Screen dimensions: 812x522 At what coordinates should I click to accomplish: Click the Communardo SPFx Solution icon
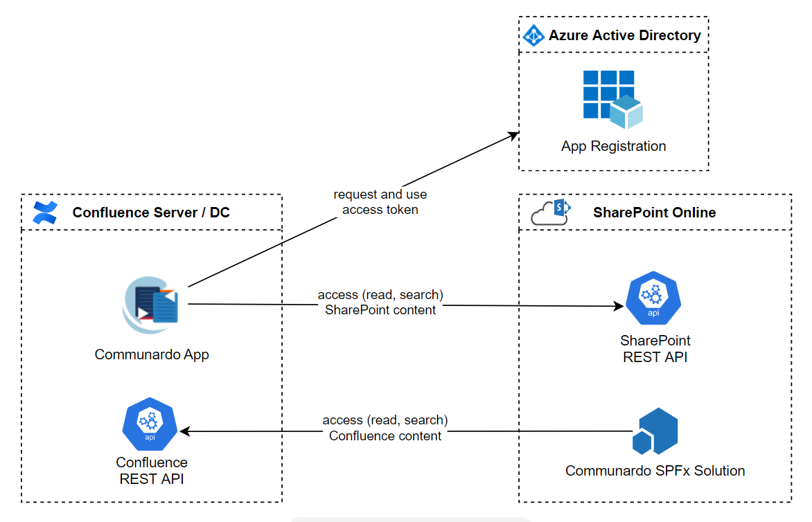click(x=655, y=432)
